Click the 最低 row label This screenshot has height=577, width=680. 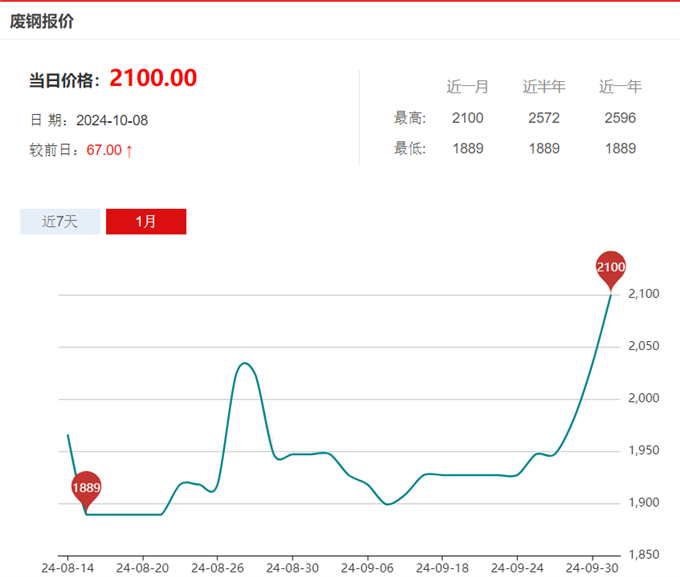tap(410, 149)
